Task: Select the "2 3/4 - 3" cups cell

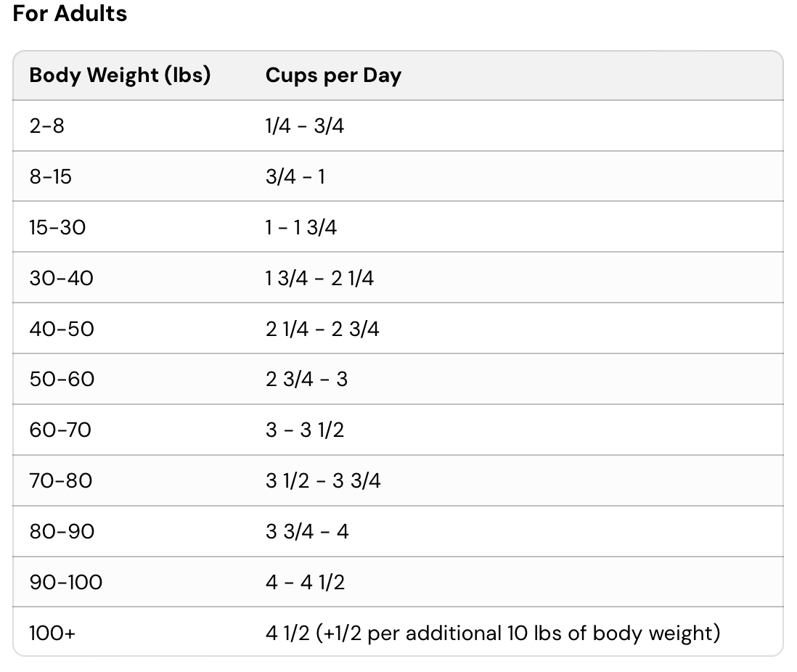Action: (x=306, y=380)
